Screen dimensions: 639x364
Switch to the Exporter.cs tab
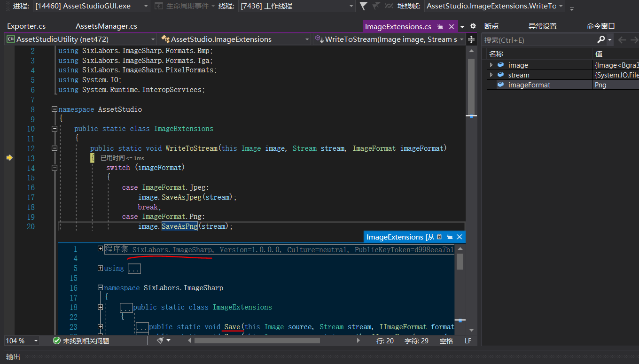point(26,26)
